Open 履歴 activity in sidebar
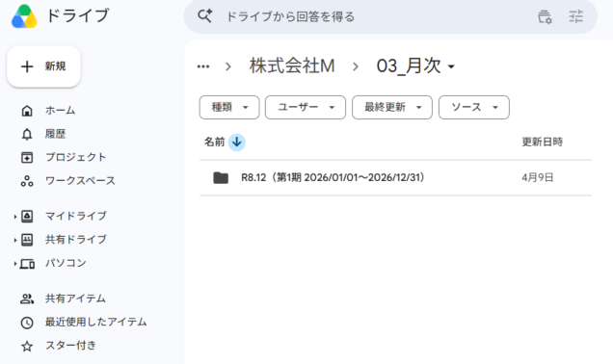 click(55, 134)
